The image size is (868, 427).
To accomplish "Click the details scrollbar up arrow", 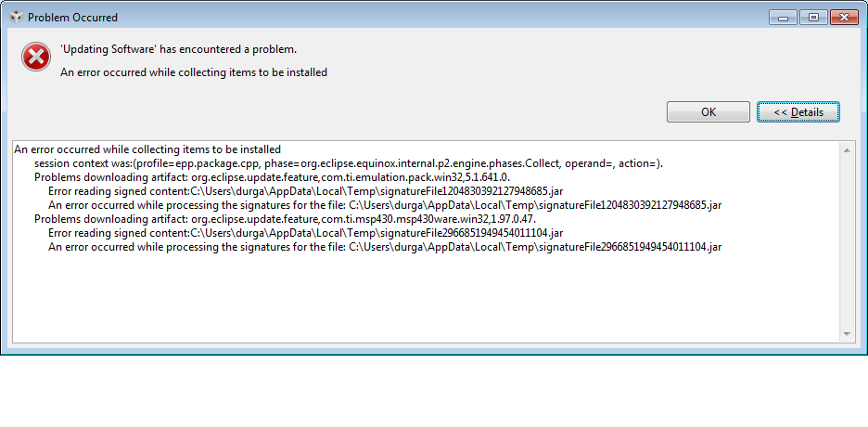I will [847, 149].
